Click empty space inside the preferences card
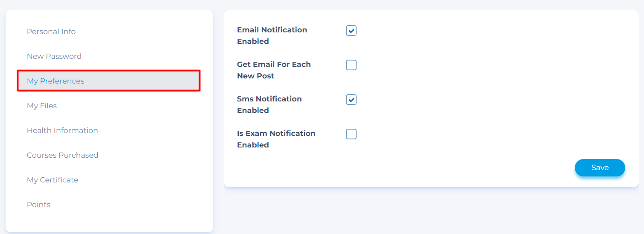This screenshot has height=234, width=644. click(x=491, y=94)
